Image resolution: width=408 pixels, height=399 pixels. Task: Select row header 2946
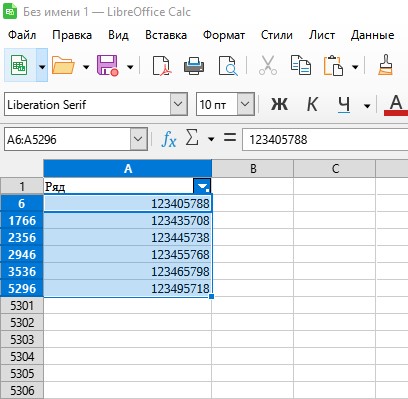point(22,254)
